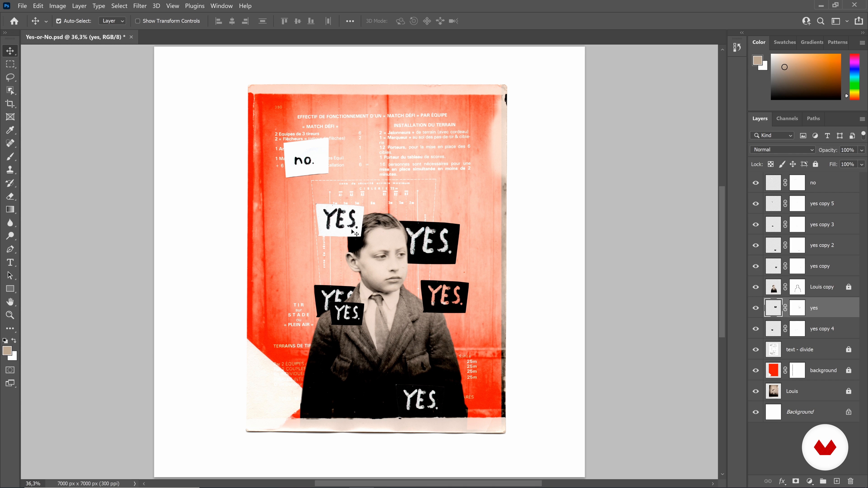Select the Blur tool
868x488 pixels.
click(10, 223)
